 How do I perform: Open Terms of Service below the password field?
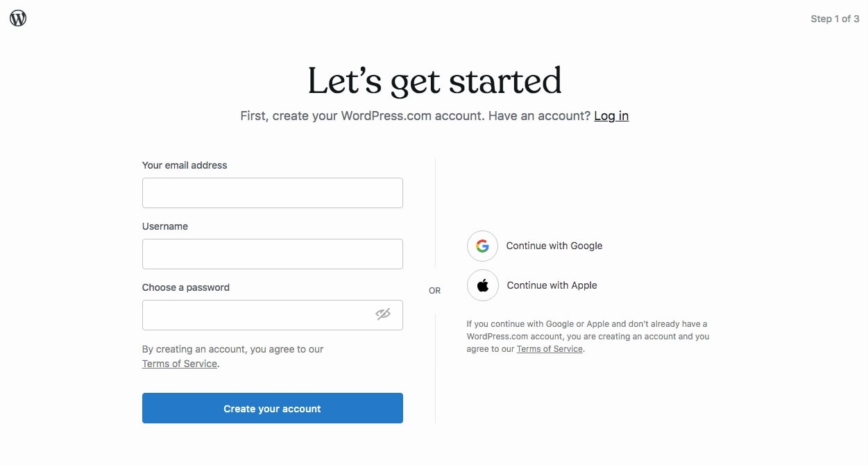pos(180,364)
